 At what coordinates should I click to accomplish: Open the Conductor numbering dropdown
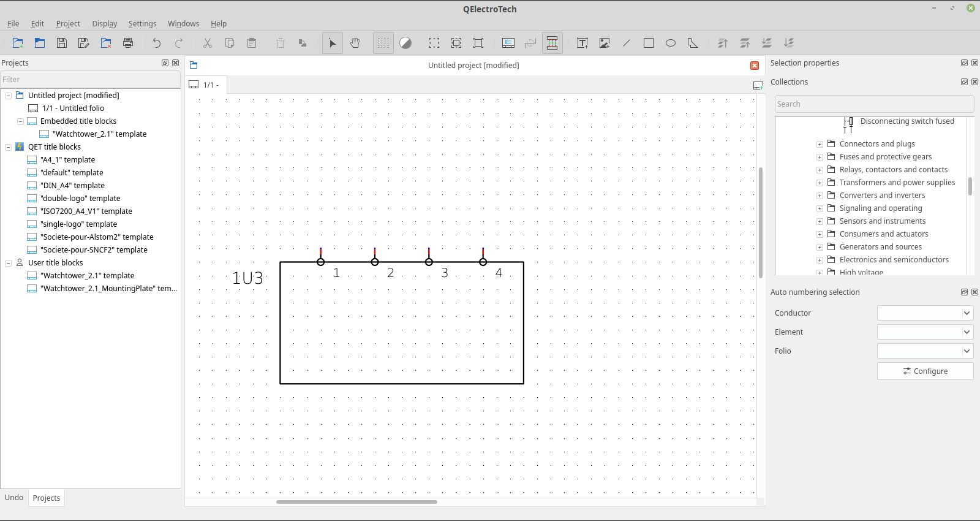pos(925,313)
